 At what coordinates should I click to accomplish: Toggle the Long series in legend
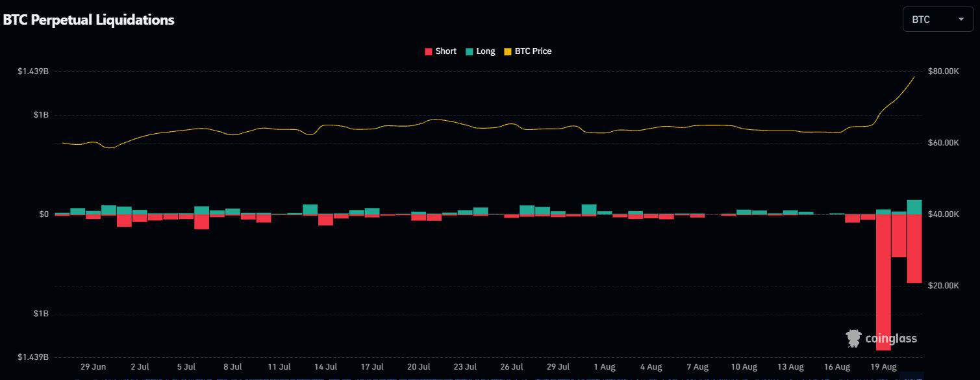[x=481, y=51]
